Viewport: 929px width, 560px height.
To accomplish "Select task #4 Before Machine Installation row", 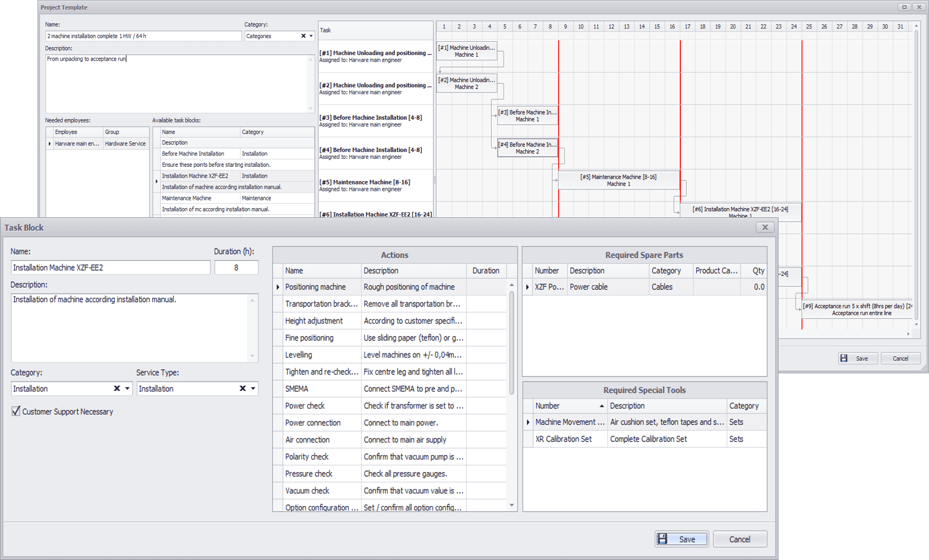I will pyautogui.click(x=375, y=153).
